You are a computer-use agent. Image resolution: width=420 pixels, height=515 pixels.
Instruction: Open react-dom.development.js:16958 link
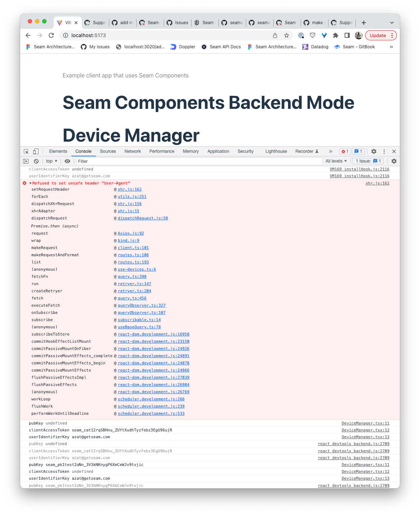pos(154,334)
